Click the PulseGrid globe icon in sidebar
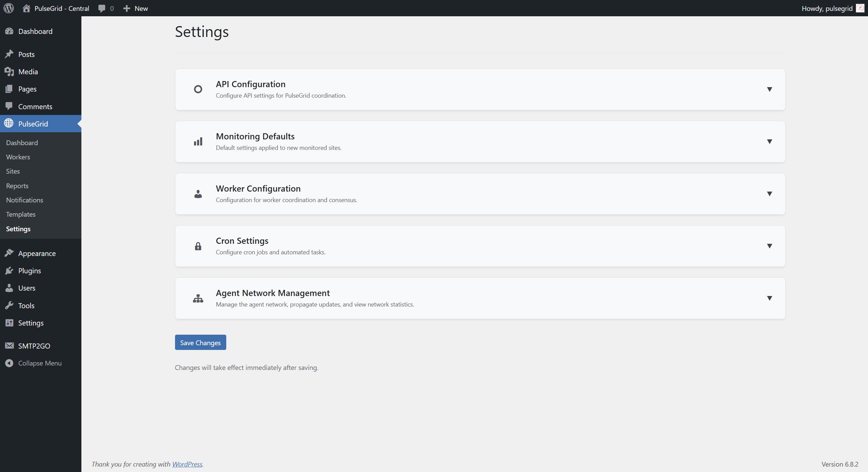Screen dimensions: 868x472 click(x=9, y=123)
